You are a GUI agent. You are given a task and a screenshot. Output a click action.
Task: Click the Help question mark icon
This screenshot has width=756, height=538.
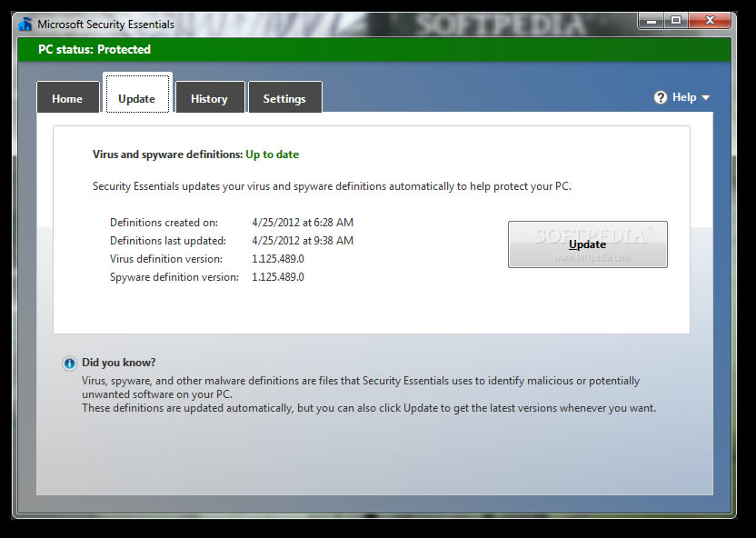[660, 97]
